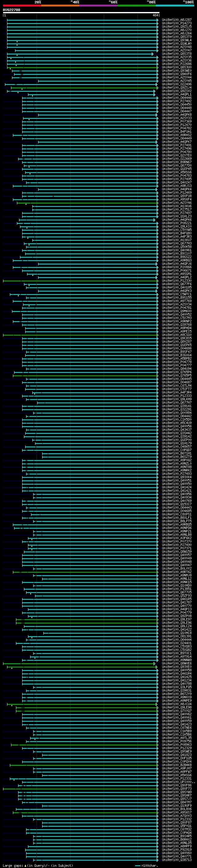197x868 pixels.
Task: Select the UniRef100_O64446 label
Action: click(177, 98)
